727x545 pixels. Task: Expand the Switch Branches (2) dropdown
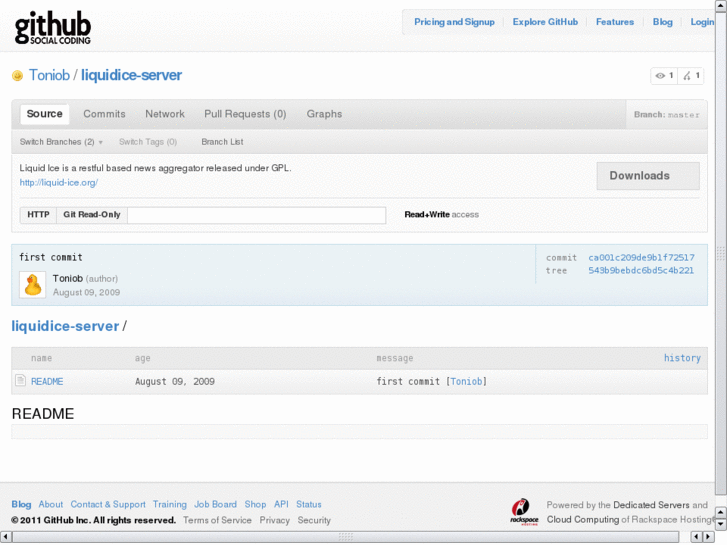coord(61,142)
